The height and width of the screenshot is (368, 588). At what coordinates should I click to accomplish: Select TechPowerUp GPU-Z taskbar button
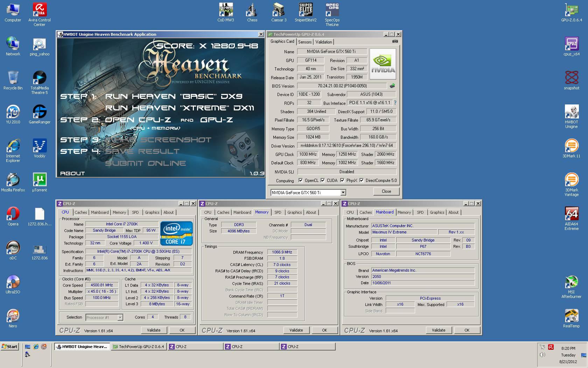(x=139, y=347)
